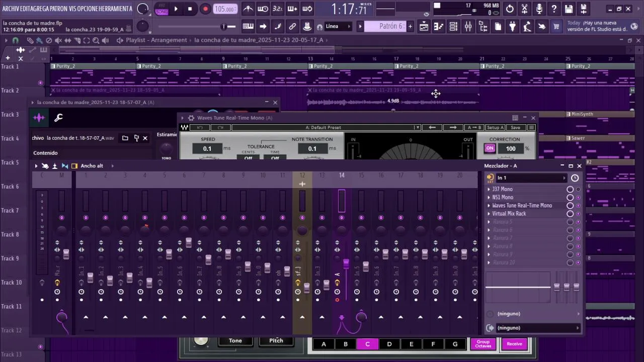Click the shopping cart content library icon

[x=556, y=27]
